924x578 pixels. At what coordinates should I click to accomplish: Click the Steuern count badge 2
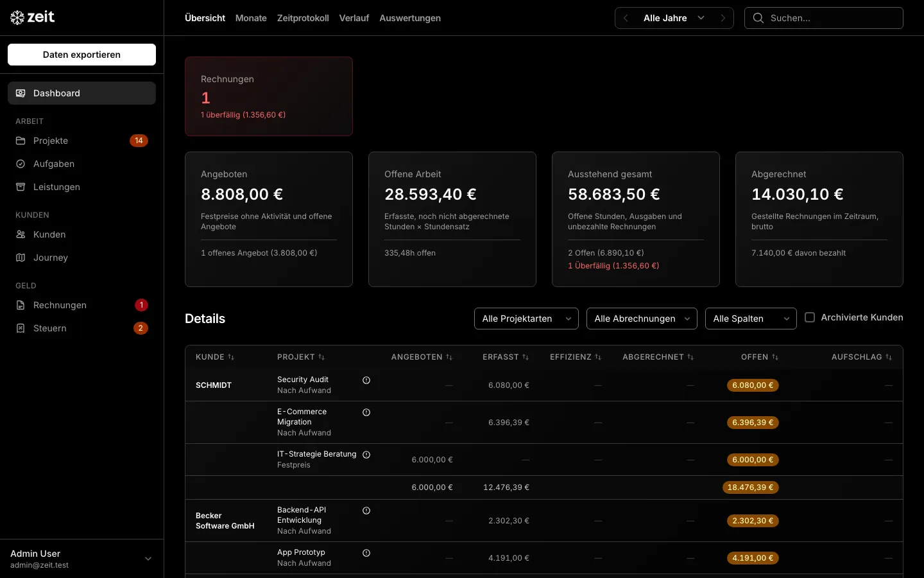(x=141, y=328)
